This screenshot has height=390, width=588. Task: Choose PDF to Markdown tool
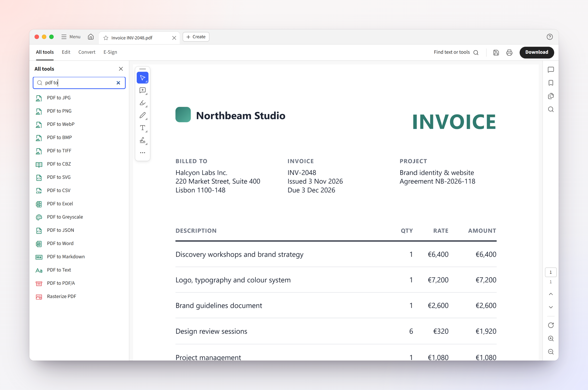click(x=79, y=257)
